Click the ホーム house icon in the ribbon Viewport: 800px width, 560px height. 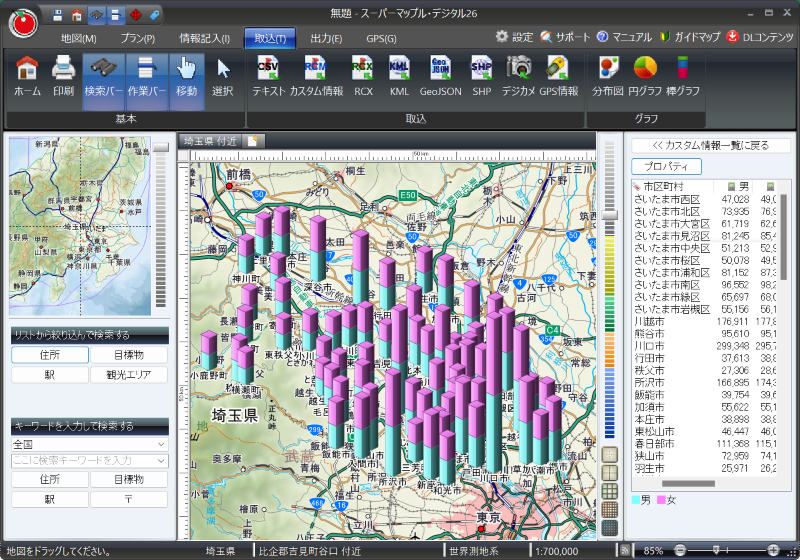27,78
